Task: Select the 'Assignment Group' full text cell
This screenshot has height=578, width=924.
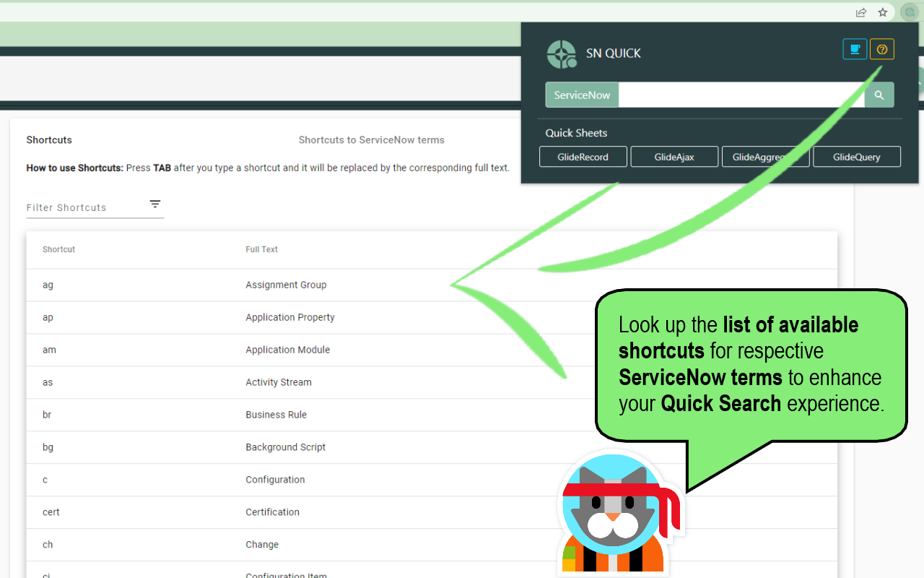Action: click(286, 285)
